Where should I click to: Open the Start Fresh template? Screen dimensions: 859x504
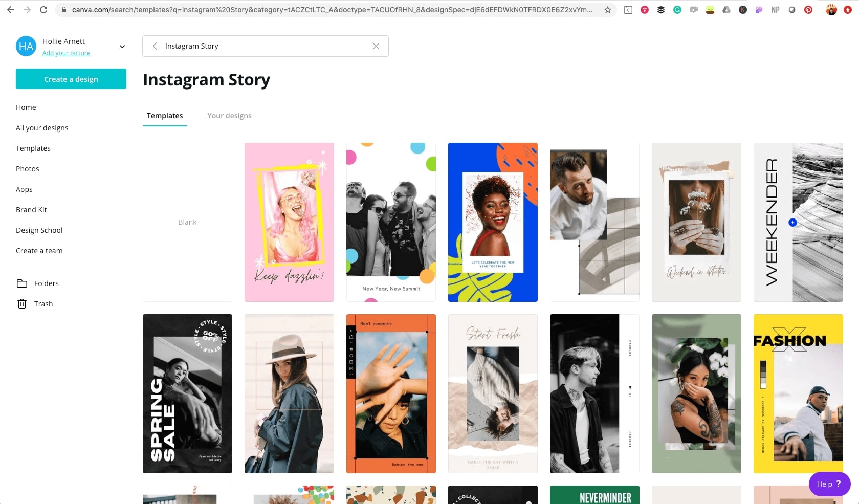(493, 393)
